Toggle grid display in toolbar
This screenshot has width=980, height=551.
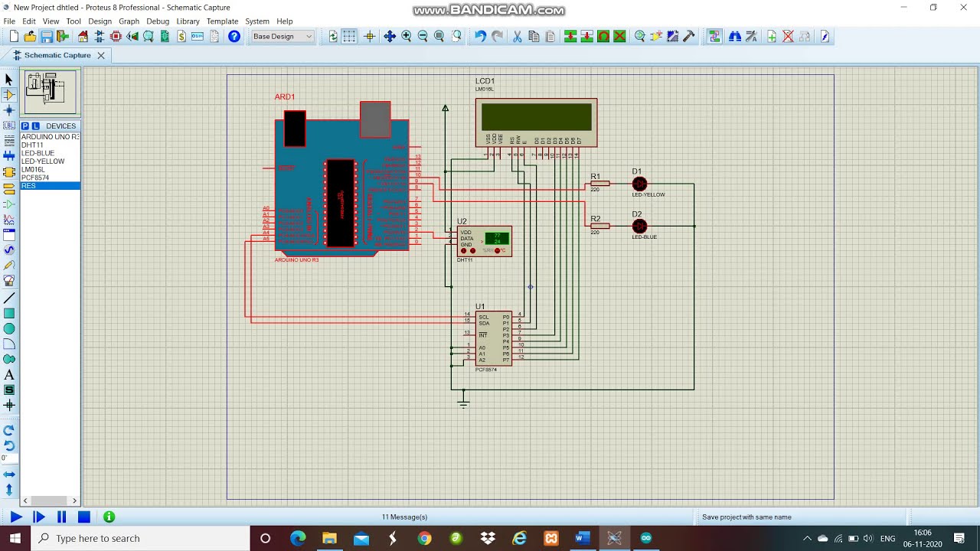[x=350, y=37]
